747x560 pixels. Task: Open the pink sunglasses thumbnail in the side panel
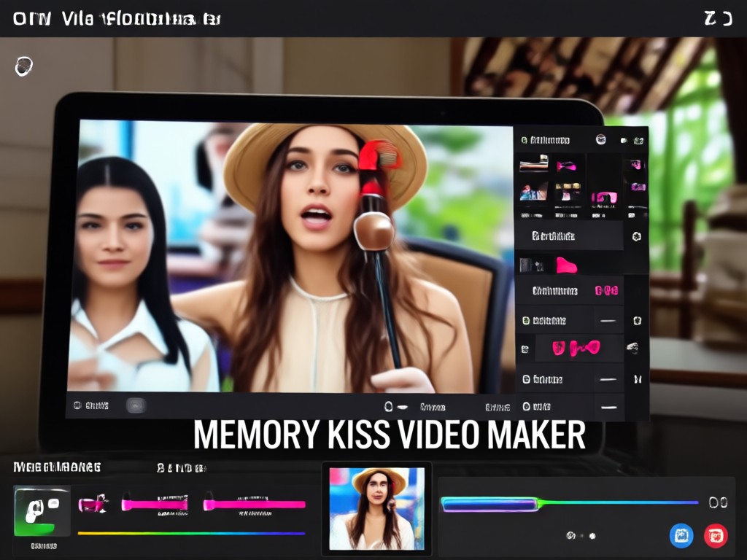click(604, 197)
